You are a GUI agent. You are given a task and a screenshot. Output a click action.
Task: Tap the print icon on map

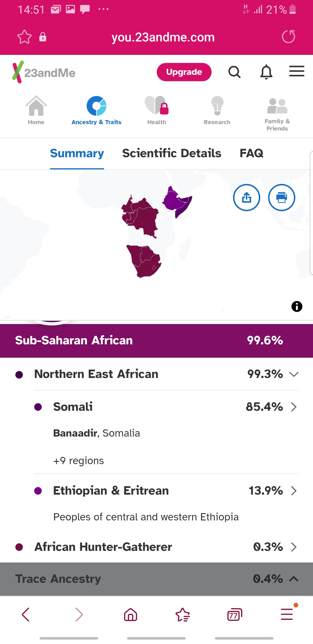(281, 198)
